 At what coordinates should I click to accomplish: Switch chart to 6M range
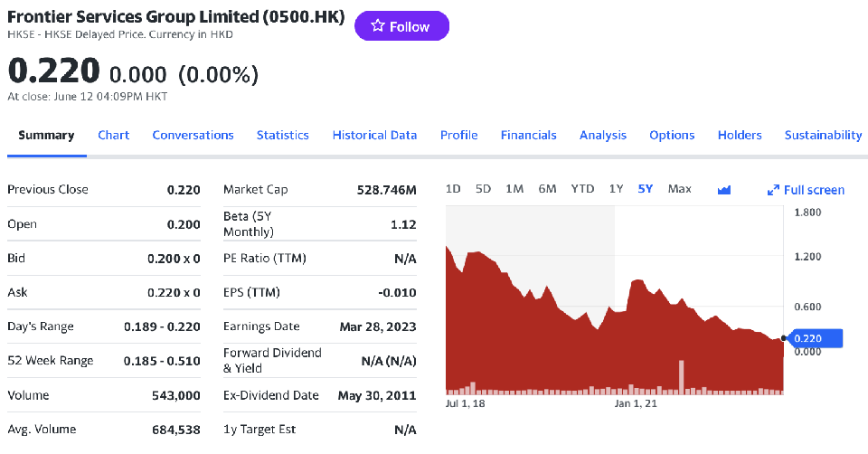tap(547, 189)
